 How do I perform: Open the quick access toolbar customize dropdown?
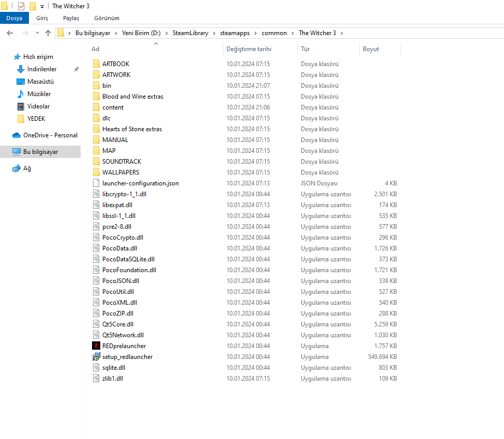tap(42, 6)
